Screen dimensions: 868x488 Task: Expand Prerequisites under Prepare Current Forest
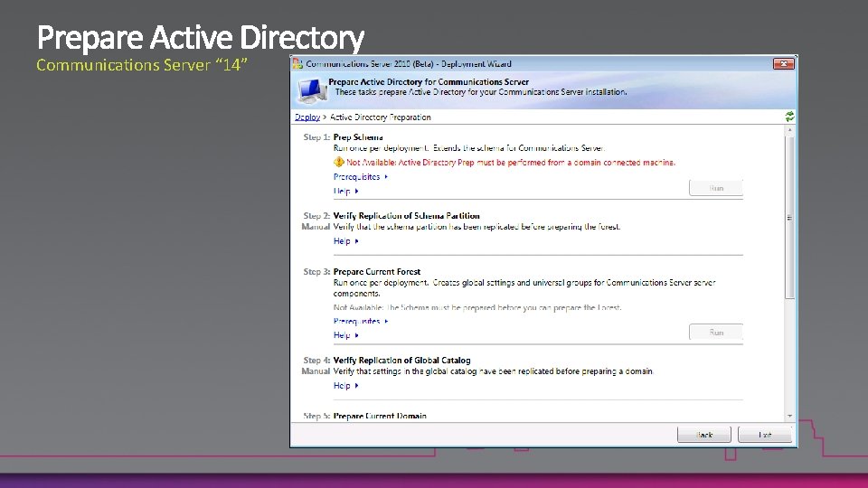pyautogui.click(x=361, y=321)
